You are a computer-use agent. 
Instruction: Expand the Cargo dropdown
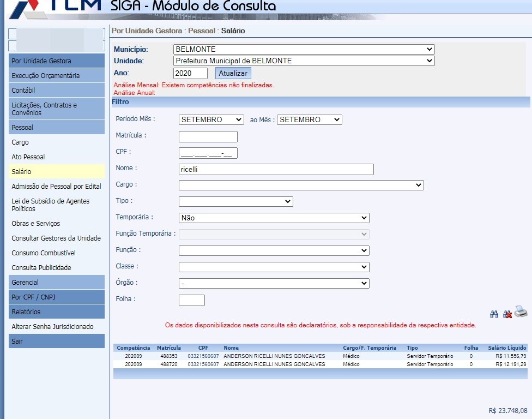(x=301, y=185)
